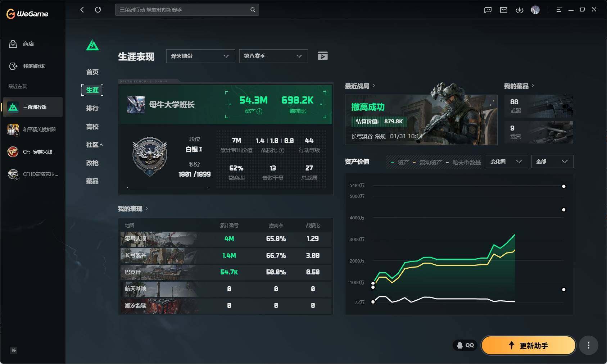
Task: Open the three-dot more options button
Action: click(589, 345)
